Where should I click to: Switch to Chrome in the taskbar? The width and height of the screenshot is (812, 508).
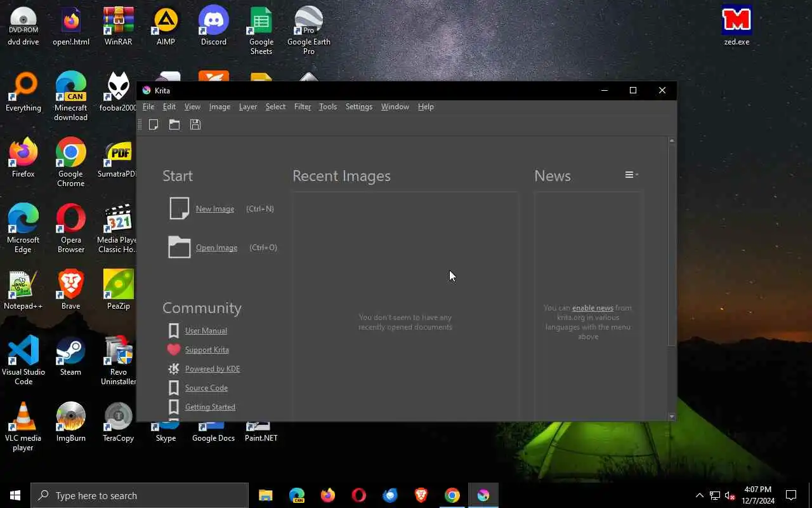click(x=452, y=495)
